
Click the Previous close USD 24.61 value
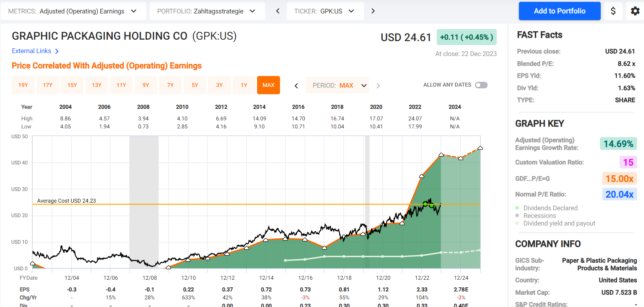[620, 51]
